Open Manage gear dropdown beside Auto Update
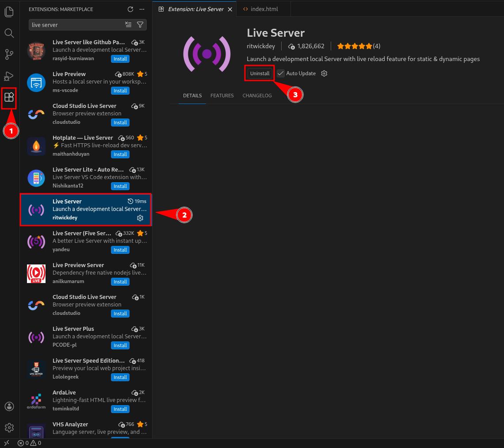504x448 pixels. click(324, 73)
